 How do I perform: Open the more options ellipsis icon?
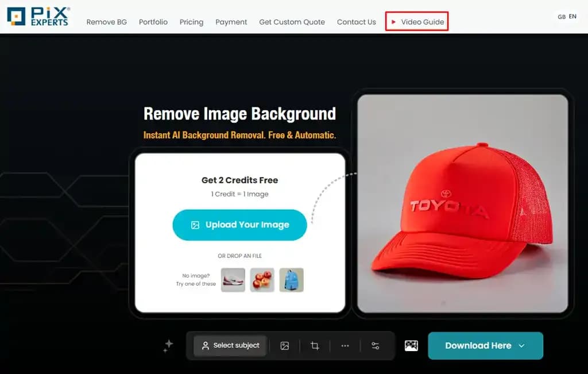coord(345,345)
